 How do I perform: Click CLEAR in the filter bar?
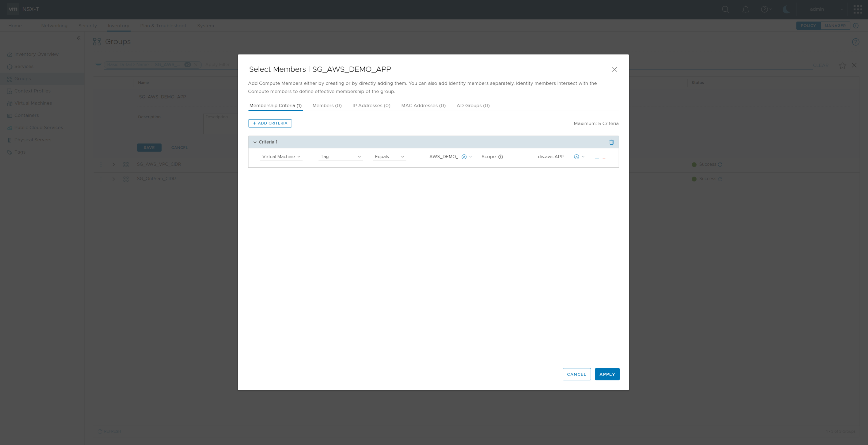coord(820,65)
